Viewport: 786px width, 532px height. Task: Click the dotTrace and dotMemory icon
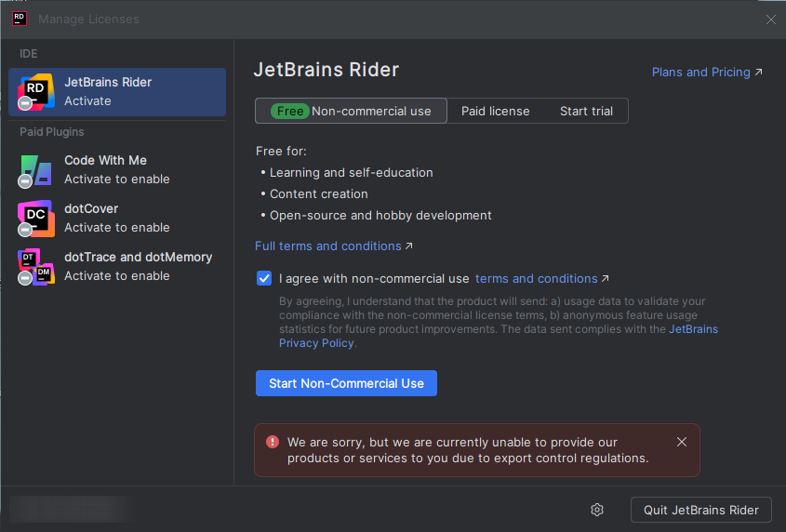(x=35, y=266)
